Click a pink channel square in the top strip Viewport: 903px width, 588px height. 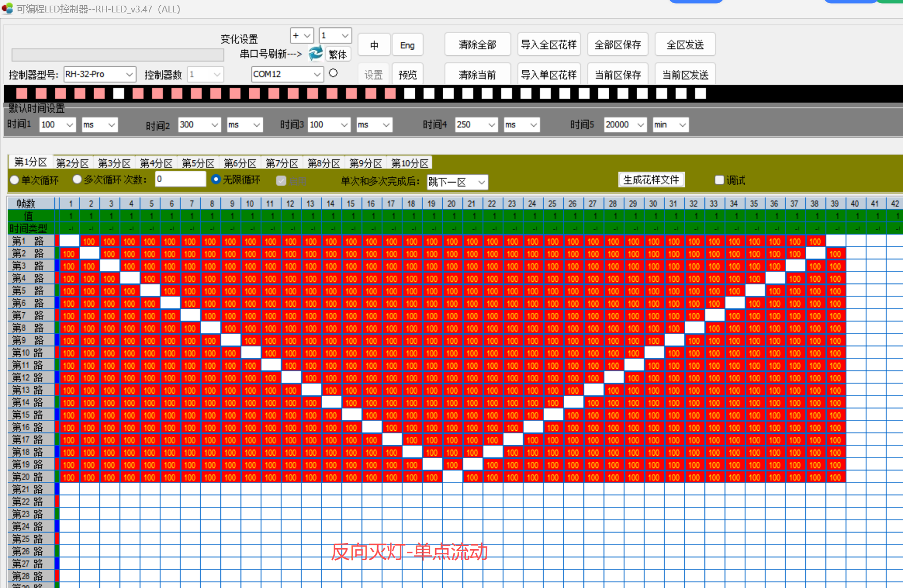click(22, 94)
